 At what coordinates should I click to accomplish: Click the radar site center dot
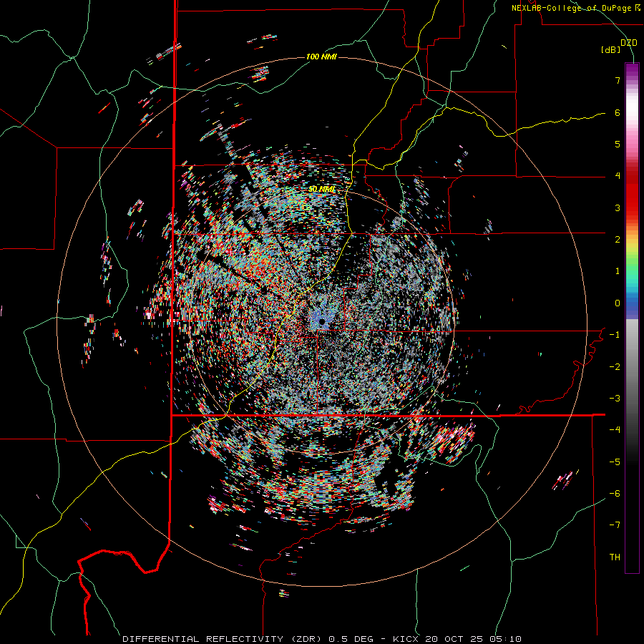click(x=322, y=321)
